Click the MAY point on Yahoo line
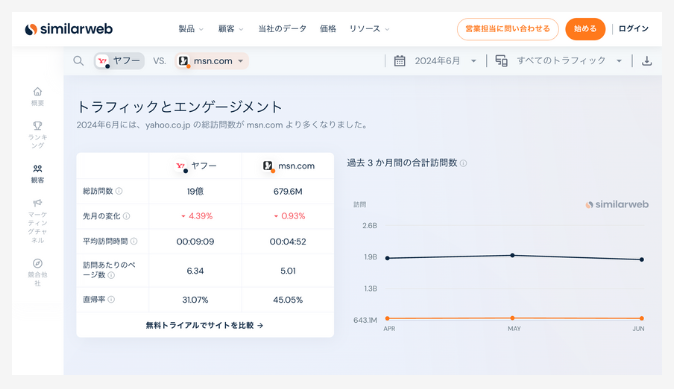Image resolution: width=674 pixels, height=389 pixels. [x=512, y=255]
